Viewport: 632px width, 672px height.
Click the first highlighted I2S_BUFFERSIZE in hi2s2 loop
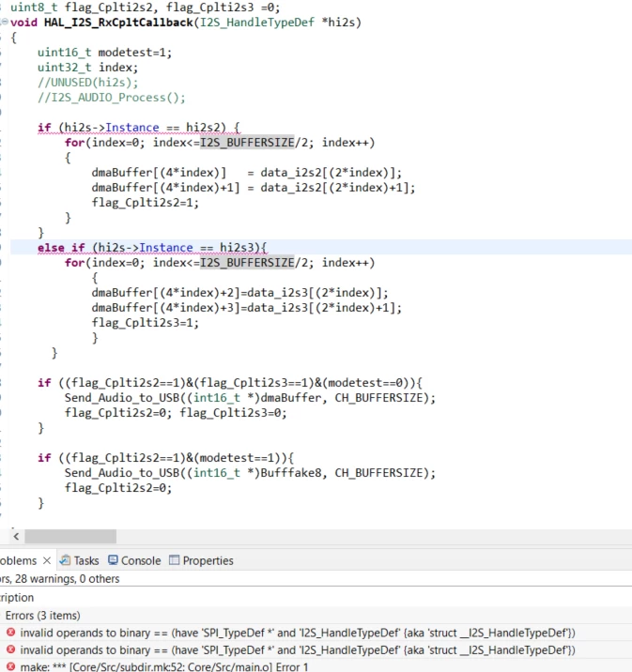tap(247, 143)
